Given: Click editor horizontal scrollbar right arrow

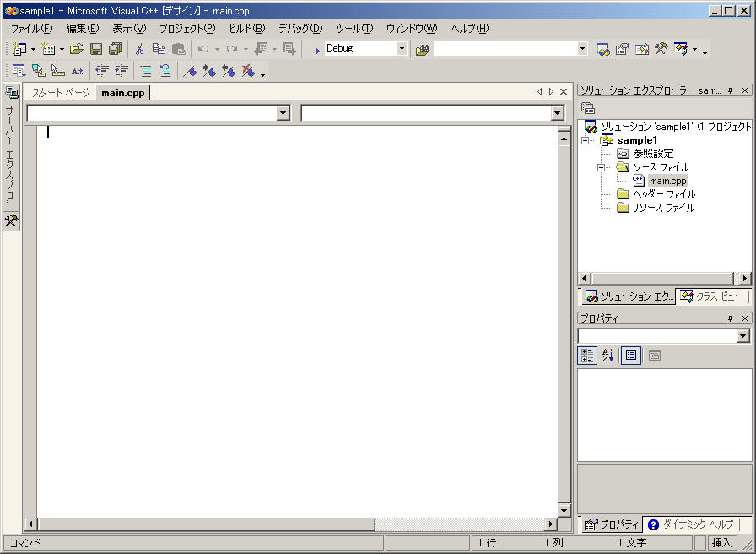Looking at the screenshot, I should [x=550, y=524].
